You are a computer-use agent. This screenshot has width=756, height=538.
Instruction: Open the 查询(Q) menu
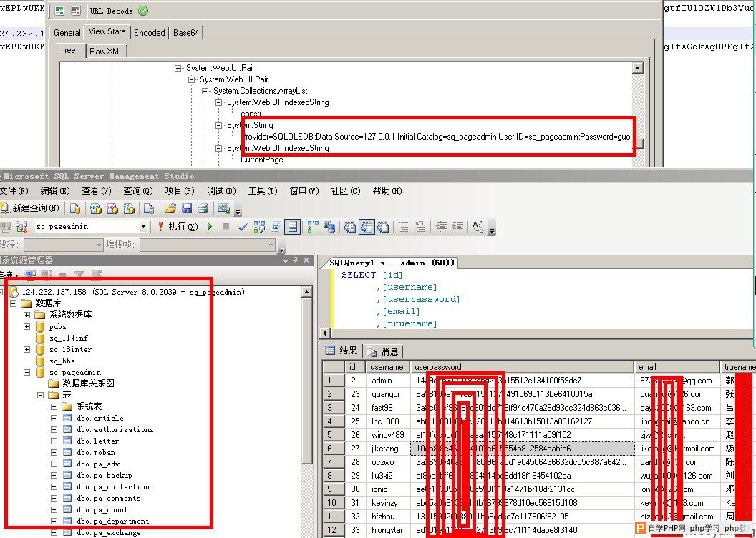[x=138, y=191]
